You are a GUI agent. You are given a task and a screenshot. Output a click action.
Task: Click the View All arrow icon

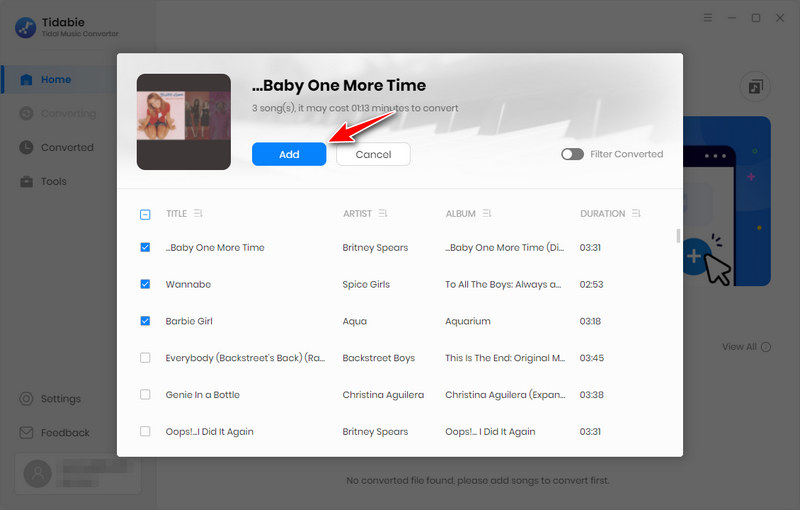pyautogui.click(x=766, y=347)
